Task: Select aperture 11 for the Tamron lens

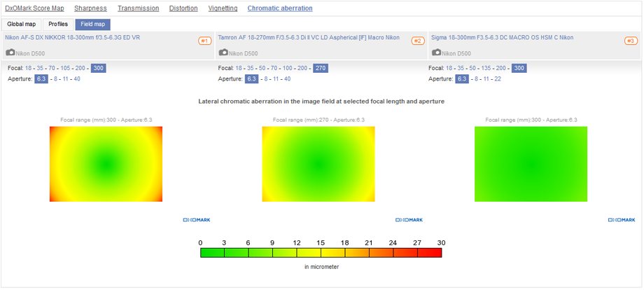Action: coord(277,79)
